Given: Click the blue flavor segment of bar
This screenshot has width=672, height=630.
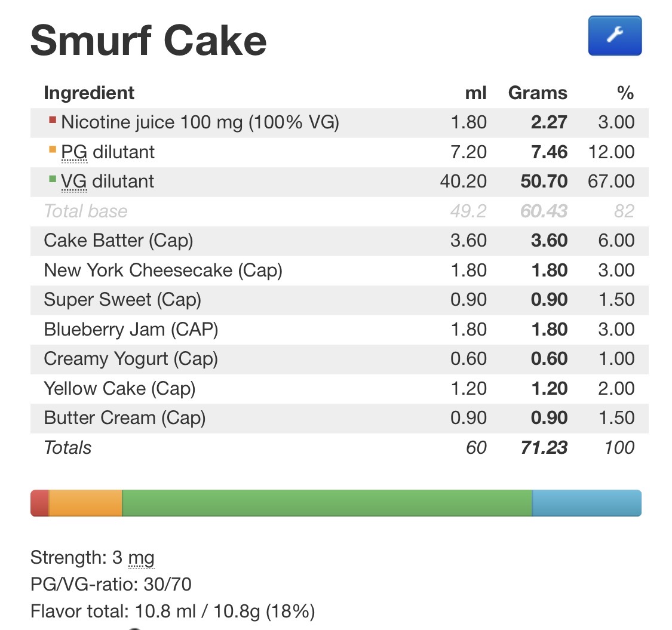Looking at the screenshot, I should (587, 503).
